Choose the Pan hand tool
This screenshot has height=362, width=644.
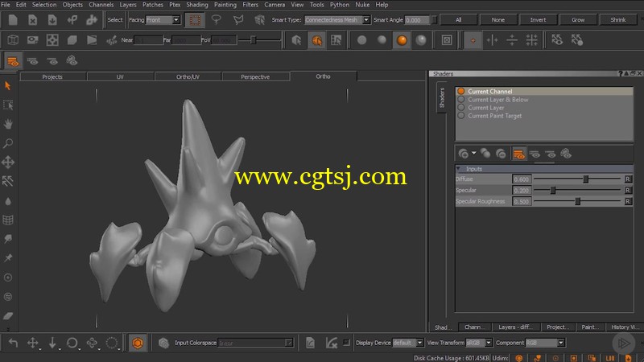coord(8,124)
